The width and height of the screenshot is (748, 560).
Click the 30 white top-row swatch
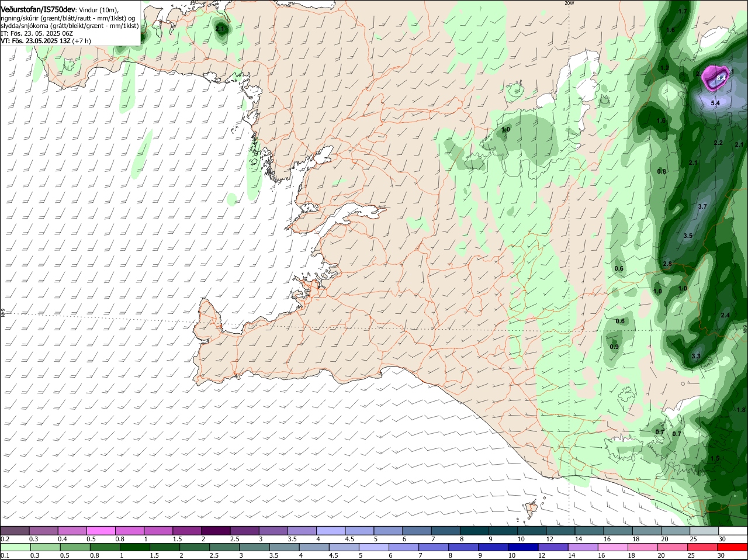pos(733,530)
